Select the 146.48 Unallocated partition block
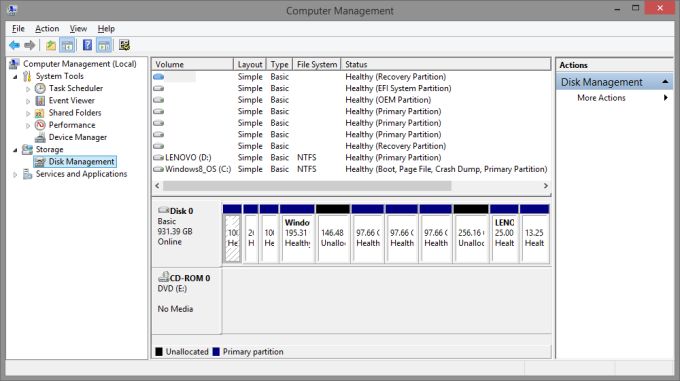The image size is (680, 381). (333, 234)
